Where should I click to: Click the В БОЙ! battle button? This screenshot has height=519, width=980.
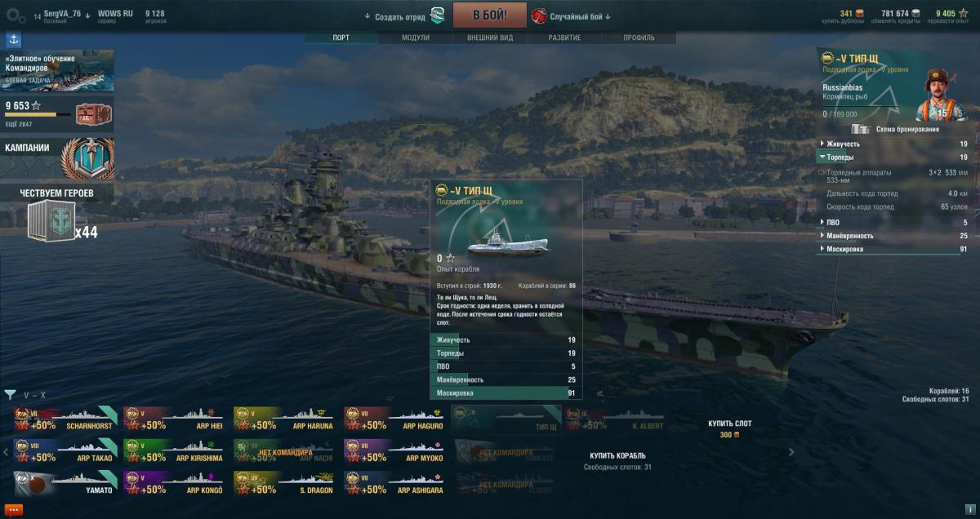click(x=488, y=16)
